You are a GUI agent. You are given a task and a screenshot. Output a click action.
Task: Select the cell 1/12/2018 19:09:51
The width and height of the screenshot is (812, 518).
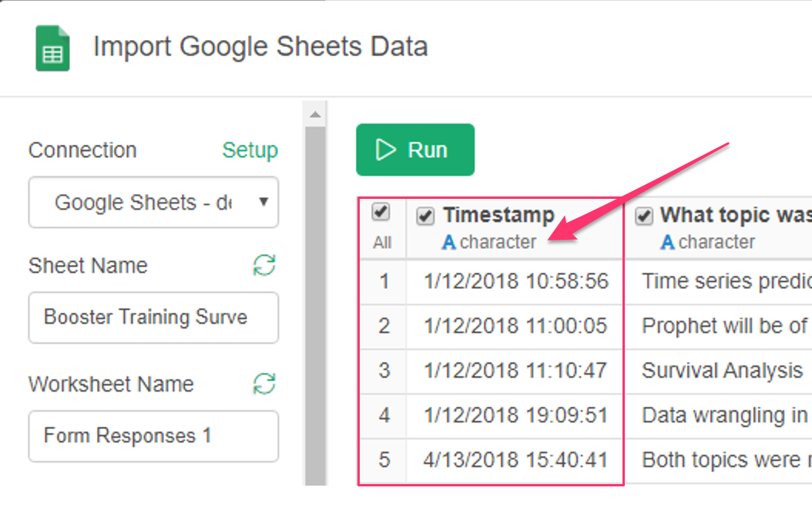[x=516, y=415]
